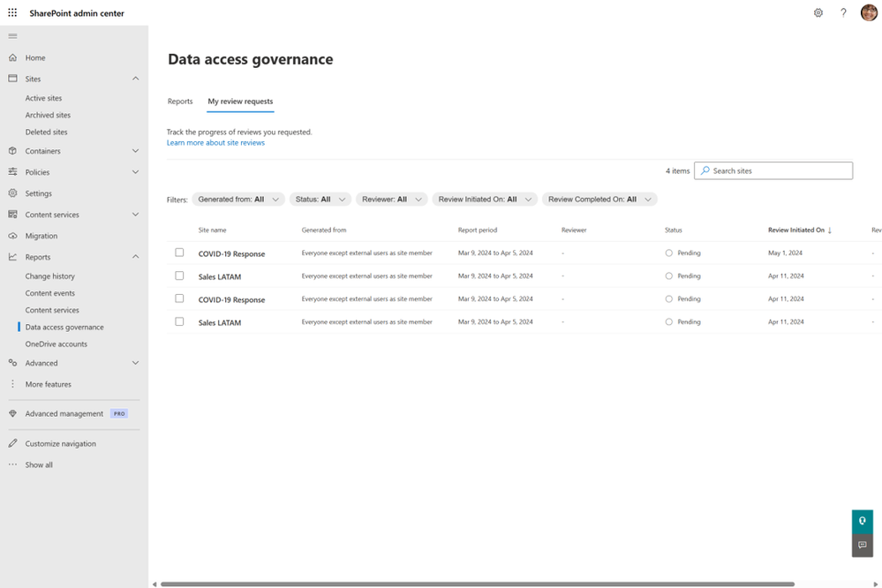Select the My review requests tab

pos(240,102)
